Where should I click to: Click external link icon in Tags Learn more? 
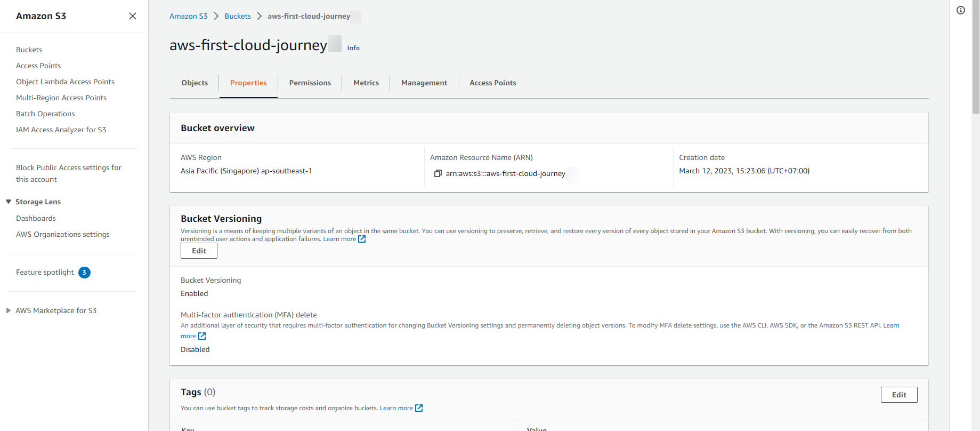419,408
